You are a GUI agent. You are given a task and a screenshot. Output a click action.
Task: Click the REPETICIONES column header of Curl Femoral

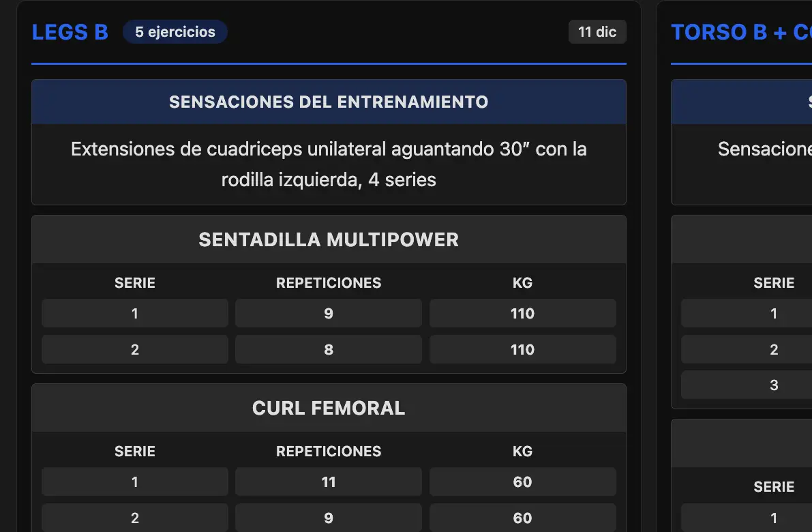pyautogui.click(x=329, y=451)
